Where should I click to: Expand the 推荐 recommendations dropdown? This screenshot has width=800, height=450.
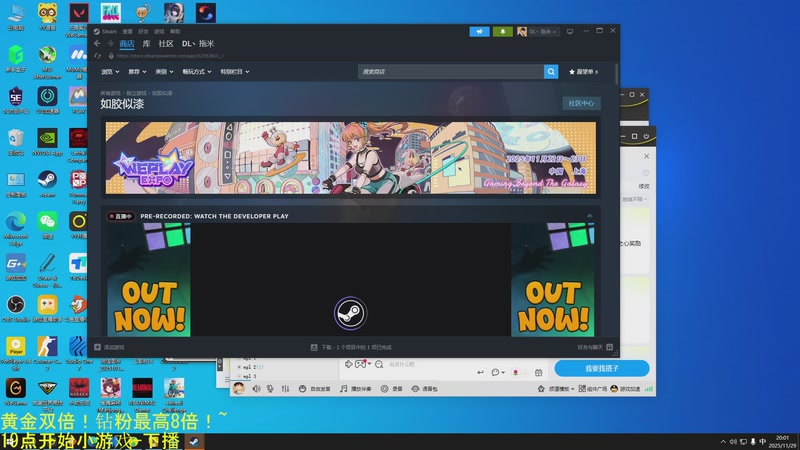tap(137, 72)
